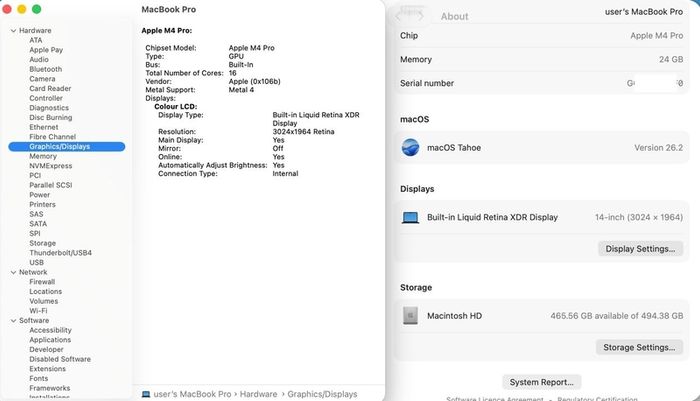Click the yellow minimise window button
The image size is (700, 401).
click(x=21, y=9)
